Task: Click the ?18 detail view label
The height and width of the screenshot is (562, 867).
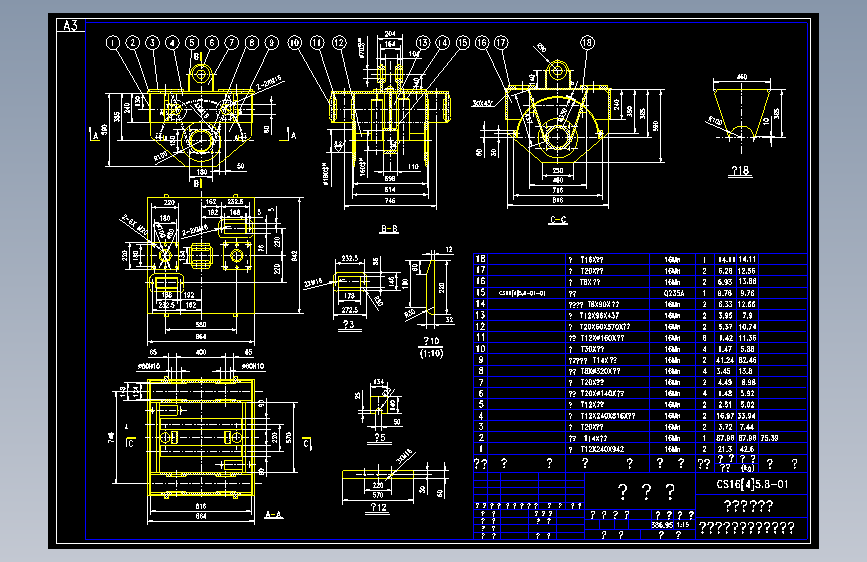Action: [740, 170]
